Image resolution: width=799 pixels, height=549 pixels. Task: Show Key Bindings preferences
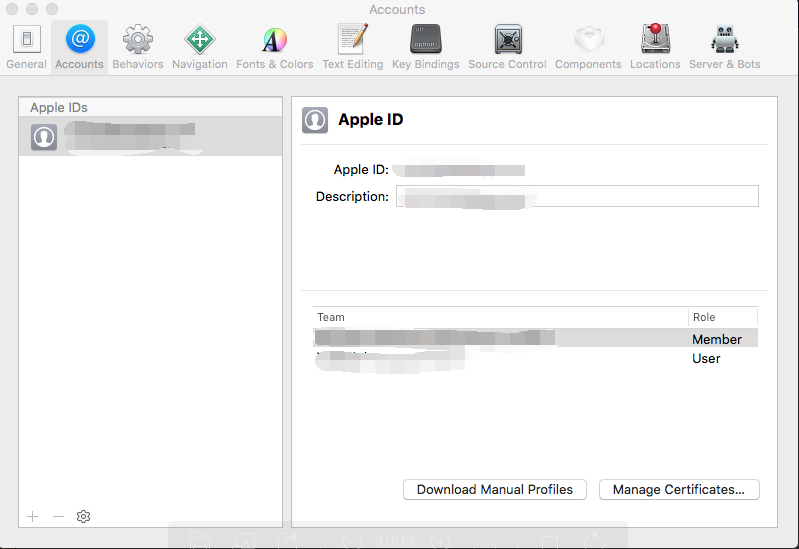[425, 47]
